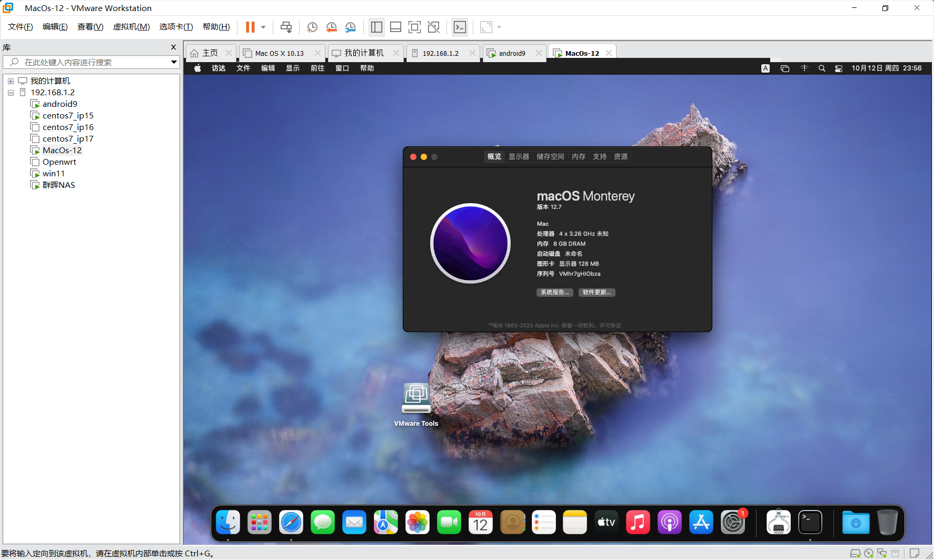The image size is (934, 560).
Task: Click the input source A icon
Action: click(766, 68)
